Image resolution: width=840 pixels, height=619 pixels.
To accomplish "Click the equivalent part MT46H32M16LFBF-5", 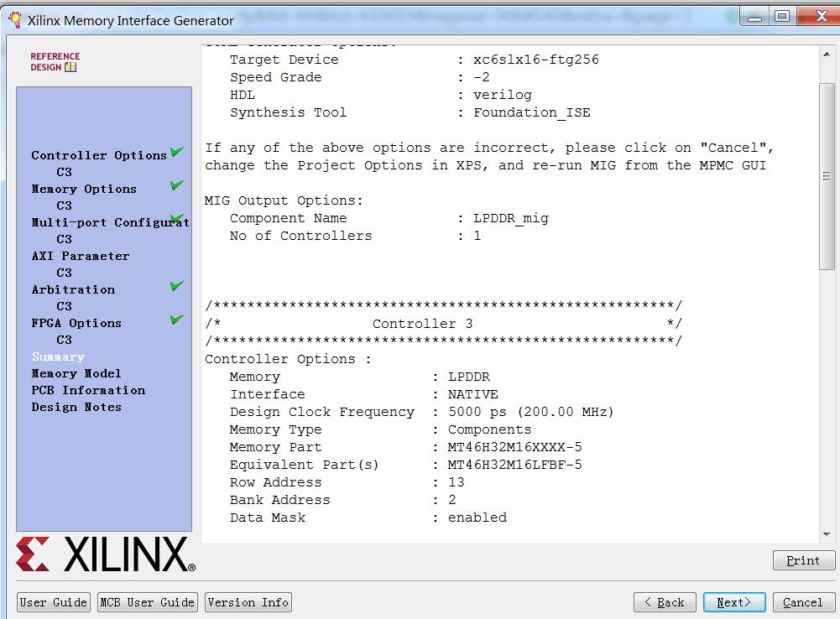I will tap(514, 465).
